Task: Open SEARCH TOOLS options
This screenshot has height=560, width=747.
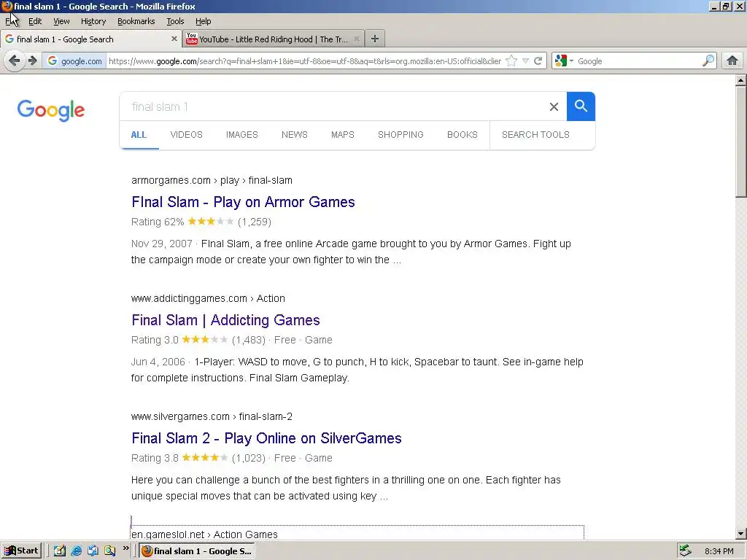Action: (x=535, y=135)
